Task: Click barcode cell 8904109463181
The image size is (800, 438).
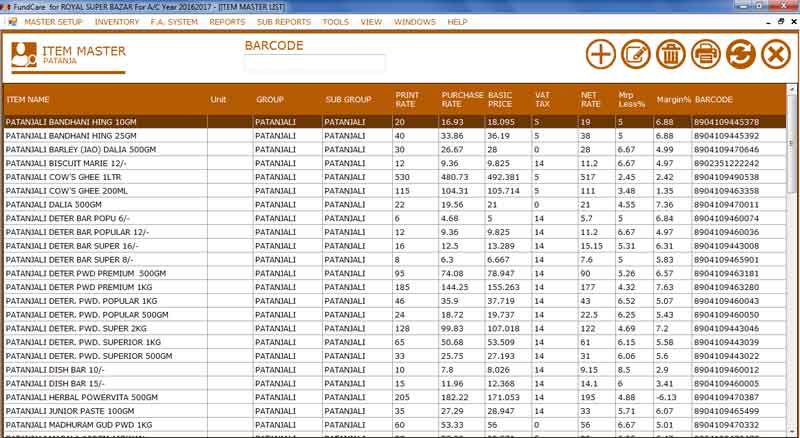Action: click(x=738, y=274)
